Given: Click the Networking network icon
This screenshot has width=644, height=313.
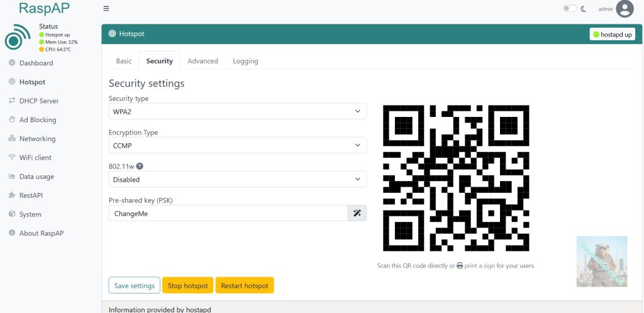Looking at the screenshot, I should (x=12, y=138).
